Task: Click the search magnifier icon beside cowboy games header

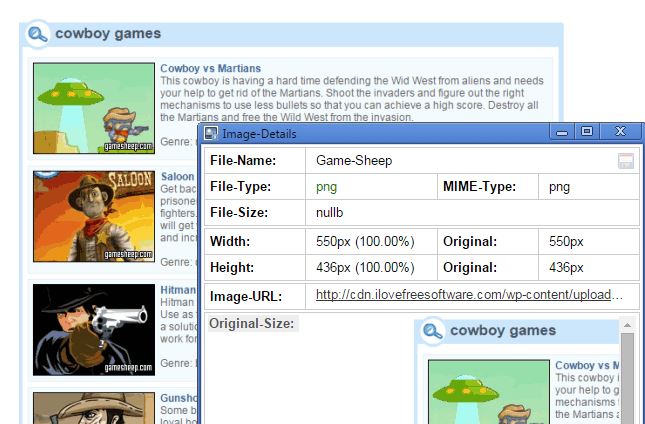Action: pos(37,34)
